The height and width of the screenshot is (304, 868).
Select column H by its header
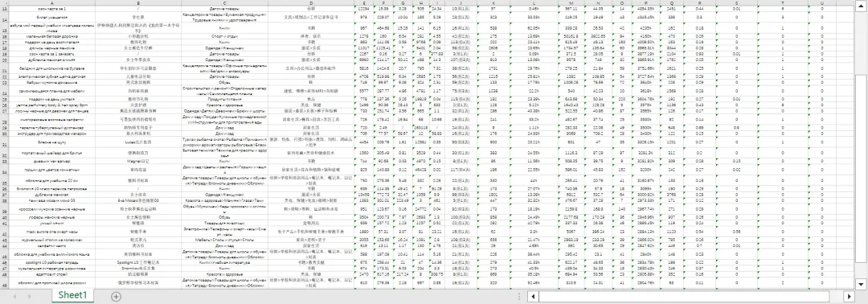tap(420, 2)
